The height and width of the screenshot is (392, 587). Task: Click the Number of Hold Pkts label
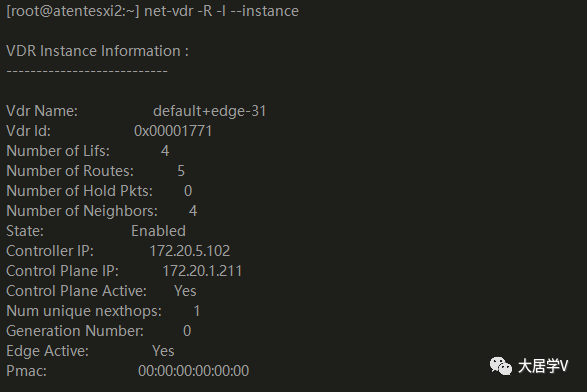(x=79, y=191)
